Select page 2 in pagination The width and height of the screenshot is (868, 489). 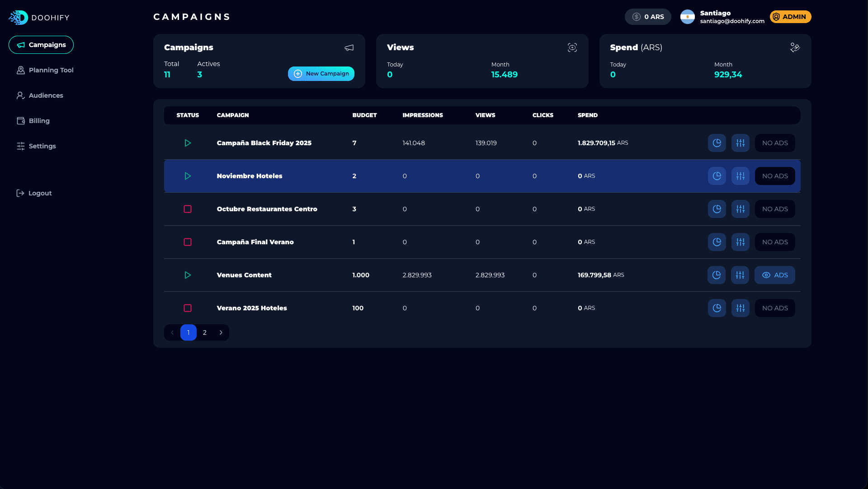pos(205,332)
